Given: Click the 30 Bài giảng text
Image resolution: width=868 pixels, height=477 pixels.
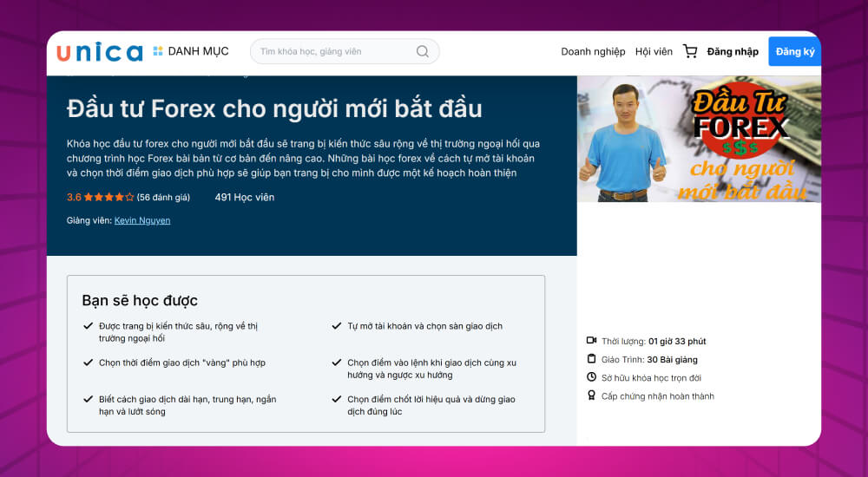Looking at the screenshot, I should coord(673,360).
